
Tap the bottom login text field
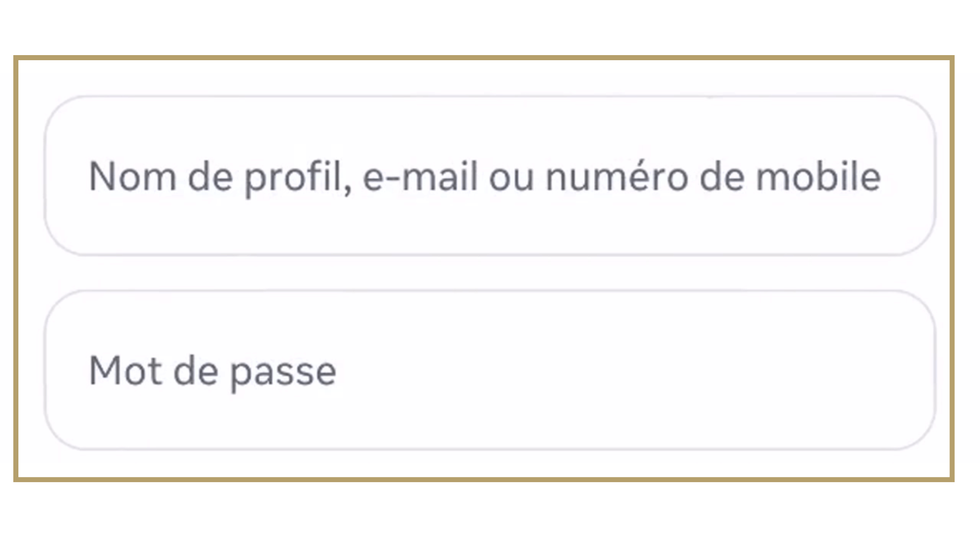[490, 370]
